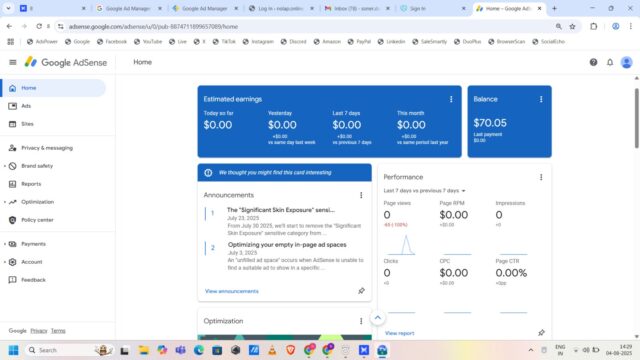
Task: Open Feedback in sidebar
Action: (x=53, y=280)
